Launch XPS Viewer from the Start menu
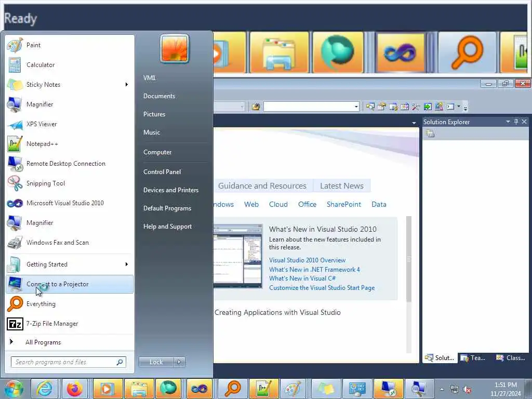Screen dimensions: 532x399 coord(70,124)
